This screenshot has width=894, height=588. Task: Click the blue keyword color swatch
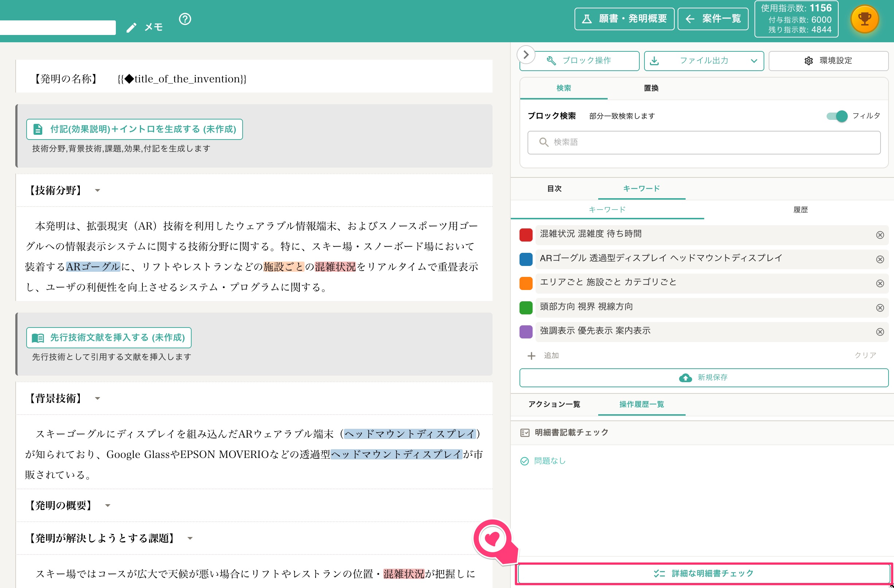pyautogui.click(x=526, y=259)
